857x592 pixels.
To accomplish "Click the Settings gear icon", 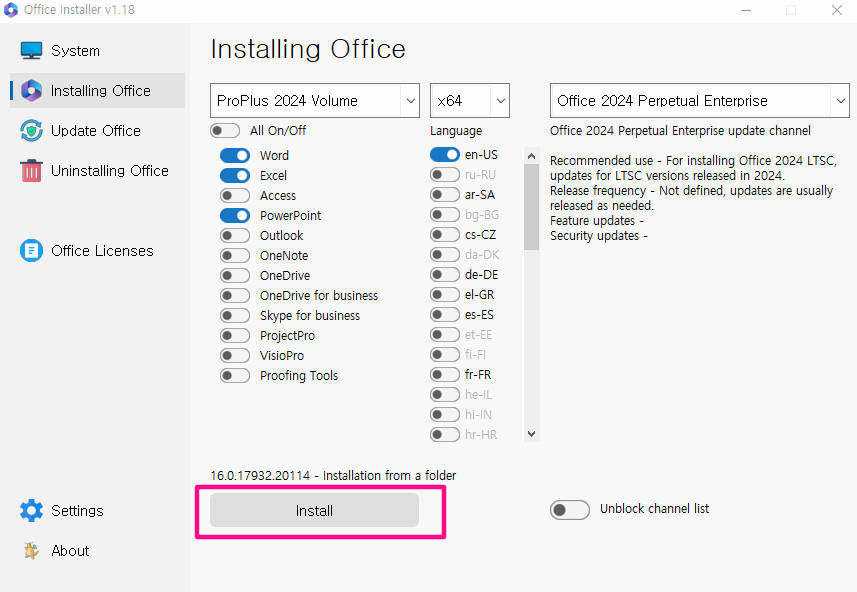I will (x=31, y=511).
